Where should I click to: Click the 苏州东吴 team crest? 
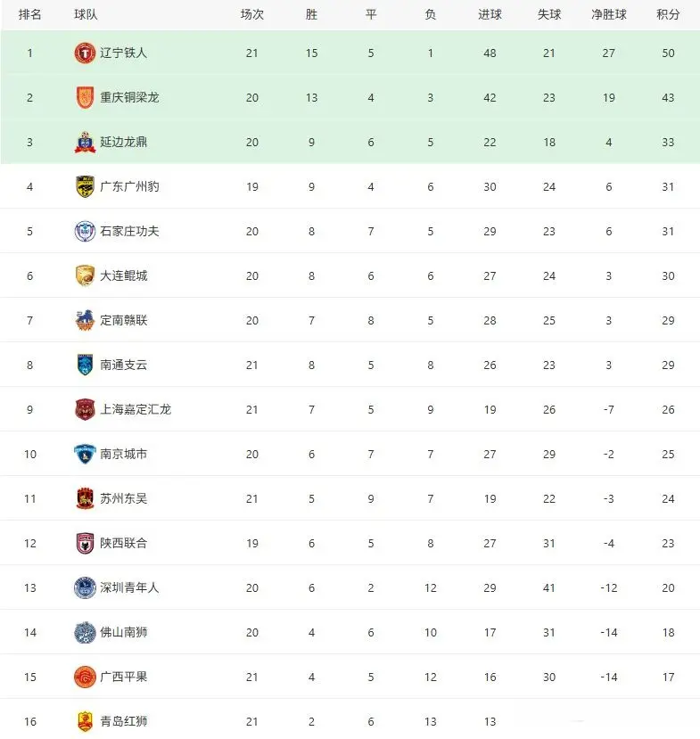pyautogui.click(x=85, y=499)
